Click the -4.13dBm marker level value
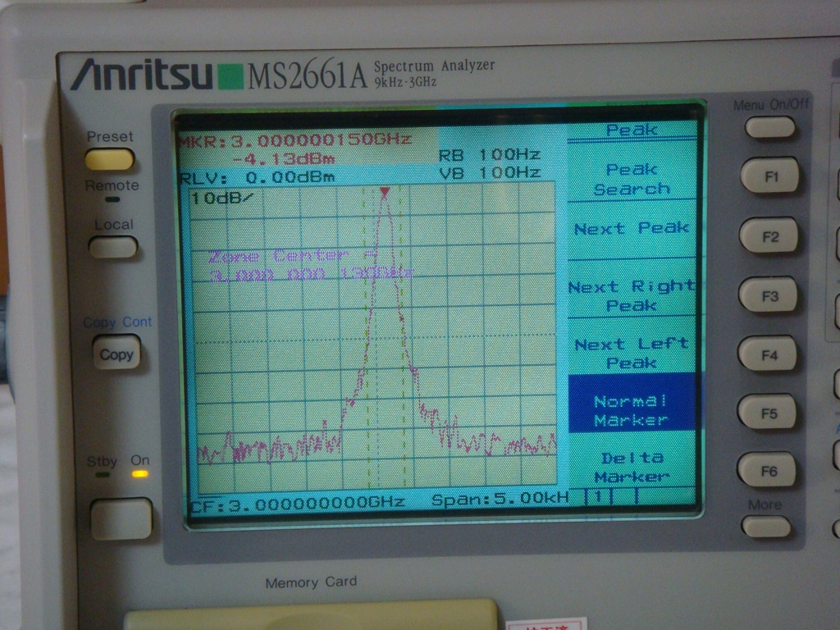The height and width of the screenshot is (630, 840). click(x=284, y=158)
